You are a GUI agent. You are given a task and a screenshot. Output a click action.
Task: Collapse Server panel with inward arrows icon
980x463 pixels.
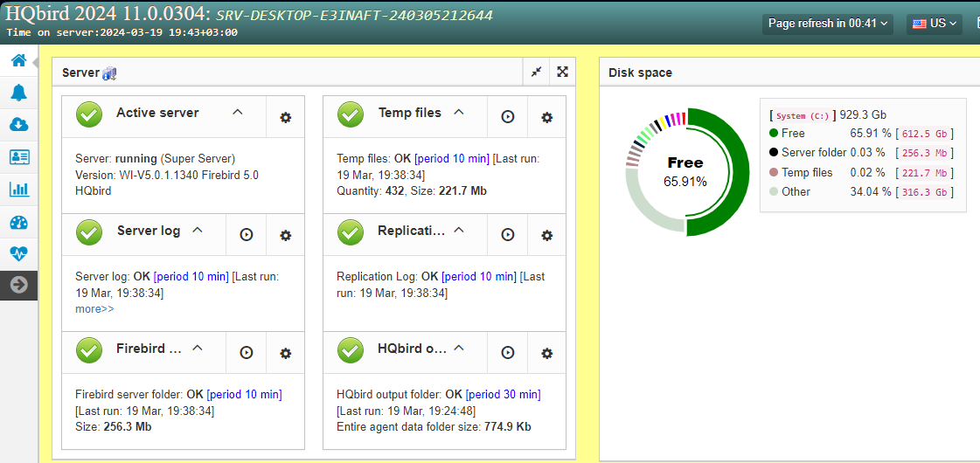click(536, 72)
